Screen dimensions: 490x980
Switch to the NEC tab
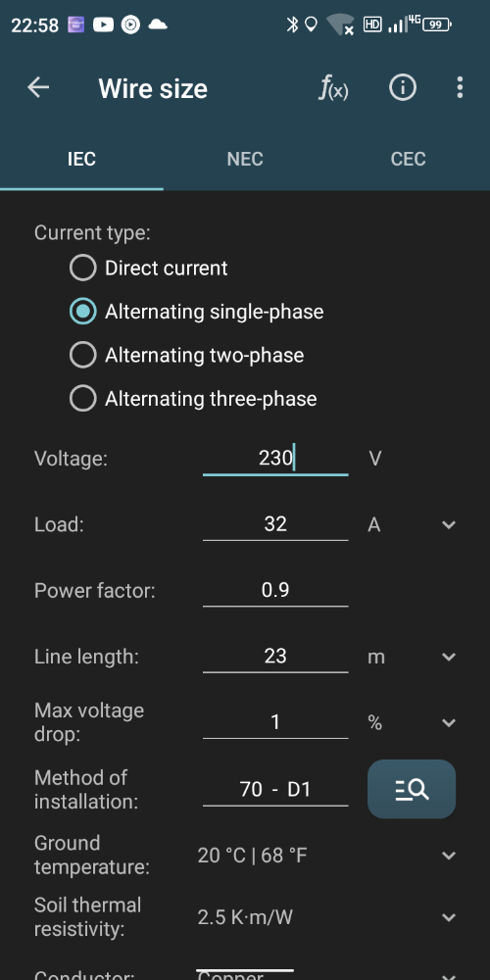(245, 159)
